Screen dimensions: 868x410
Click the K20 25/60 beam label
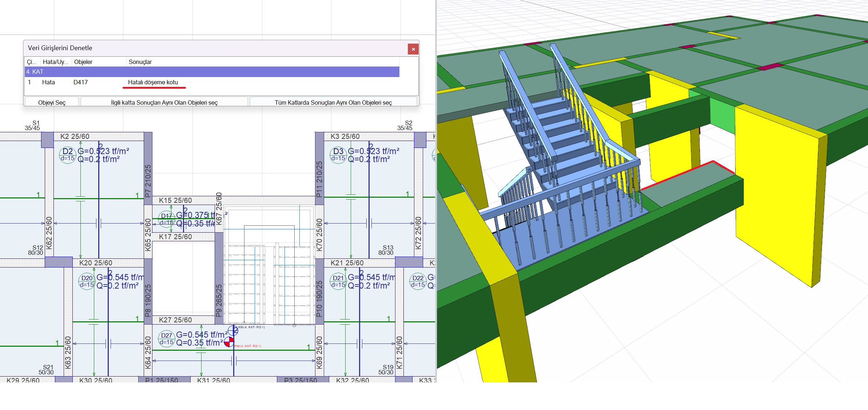coord(96,263)
